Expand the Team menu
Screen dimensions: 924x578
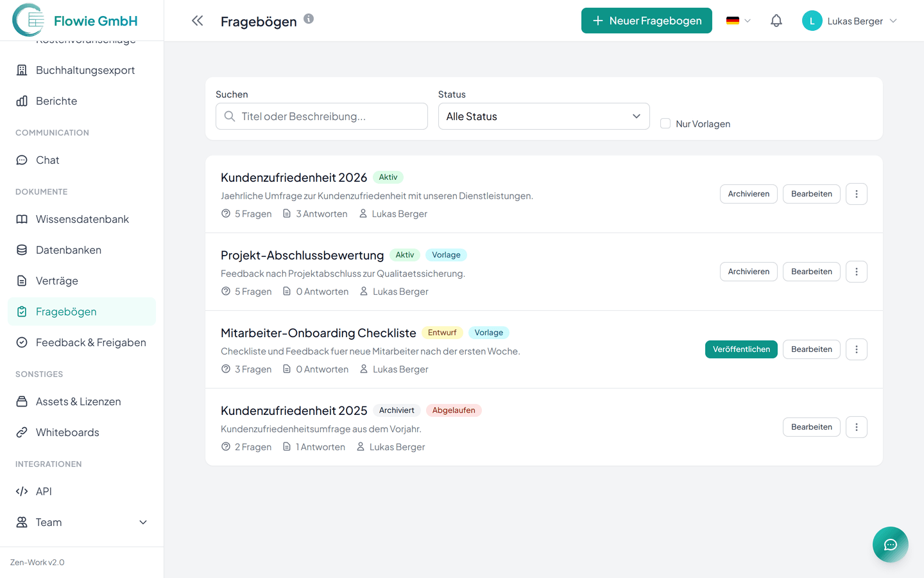tap(142, 522)
